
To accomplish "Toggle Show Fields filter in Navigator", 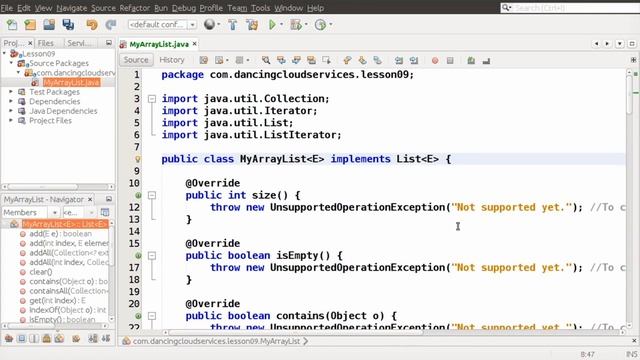I will tap(22, 338).
